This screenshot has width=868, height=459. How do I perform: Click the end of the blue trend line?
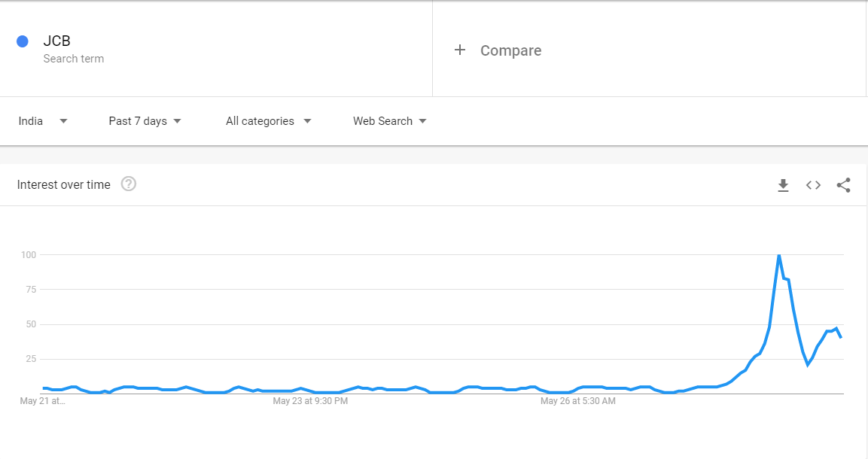(x=841, y=337)
